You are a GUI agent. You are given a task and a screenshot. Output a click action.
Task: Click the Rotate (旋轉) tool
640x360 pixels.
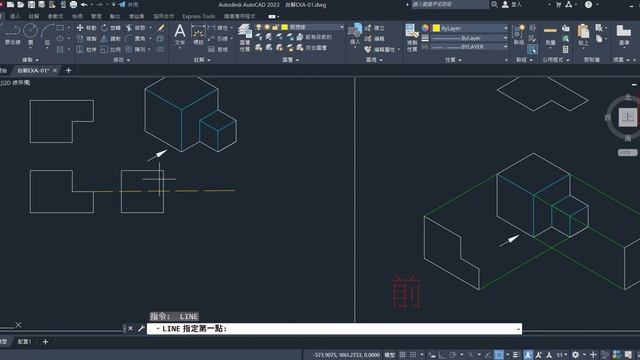[x=111, y=28]
